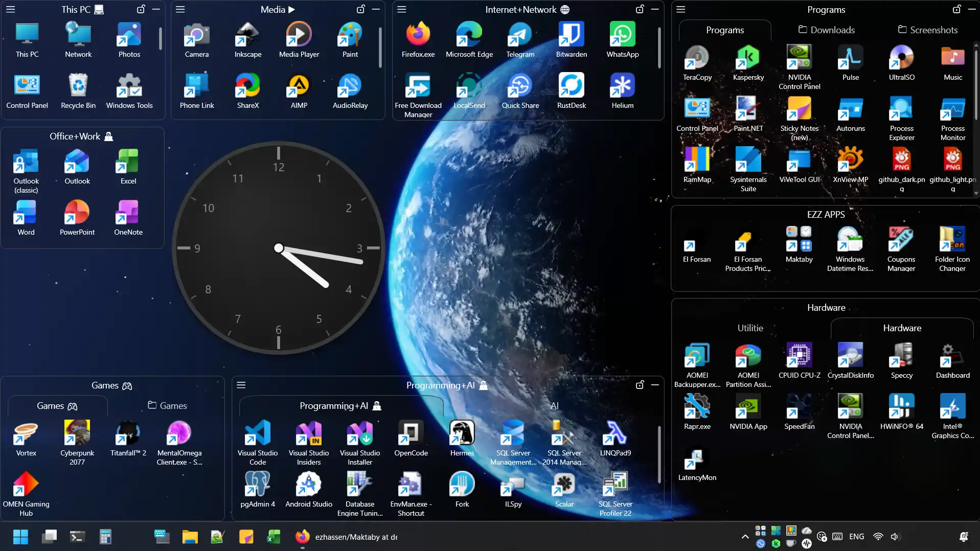Launch Android Studio shortcut
The width and height of the screenshot is (980, 551).
click(309, 490)
